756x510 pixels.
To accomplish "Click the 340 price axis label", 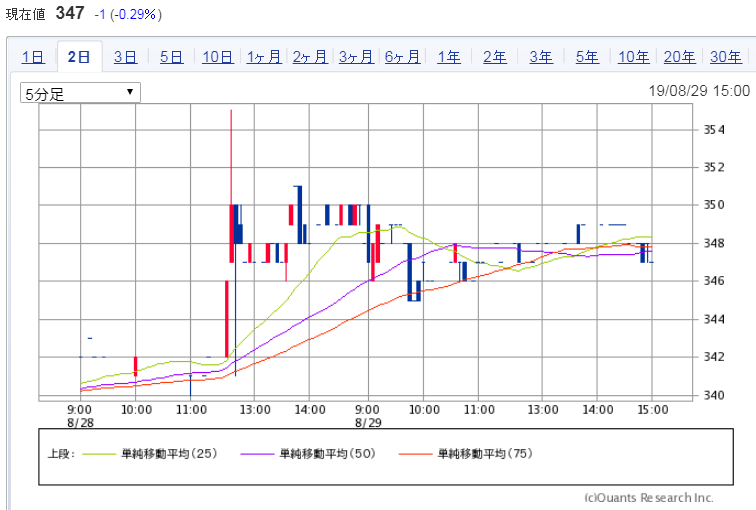I will coord(714,395).
